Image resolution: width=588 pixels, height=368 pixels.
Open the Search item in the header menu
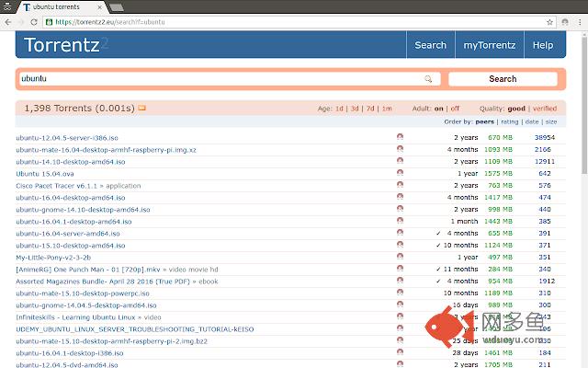click(431, 45)
